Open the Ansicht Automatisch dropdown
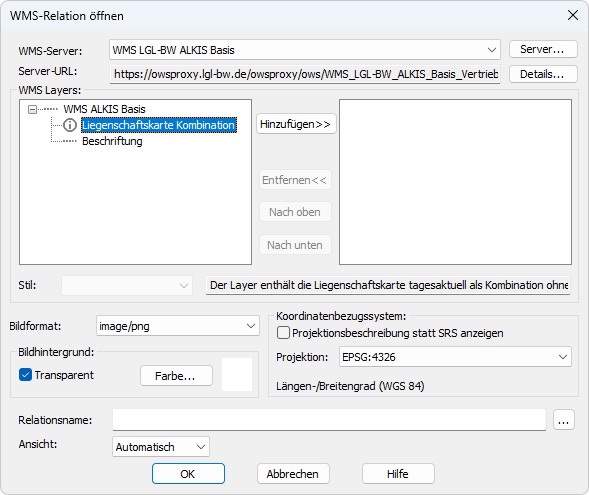589x495 pixels. (x=161, y=447)
